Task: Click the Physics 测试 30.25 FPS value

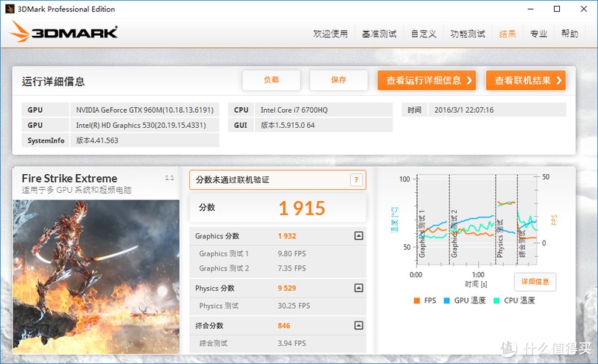Action: click(x=294, y=306)
